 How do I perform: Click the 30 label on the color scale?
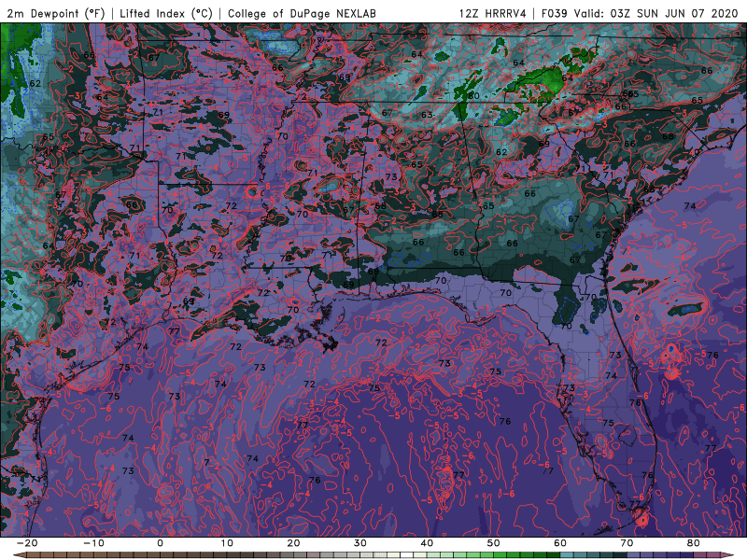[360, 543]
